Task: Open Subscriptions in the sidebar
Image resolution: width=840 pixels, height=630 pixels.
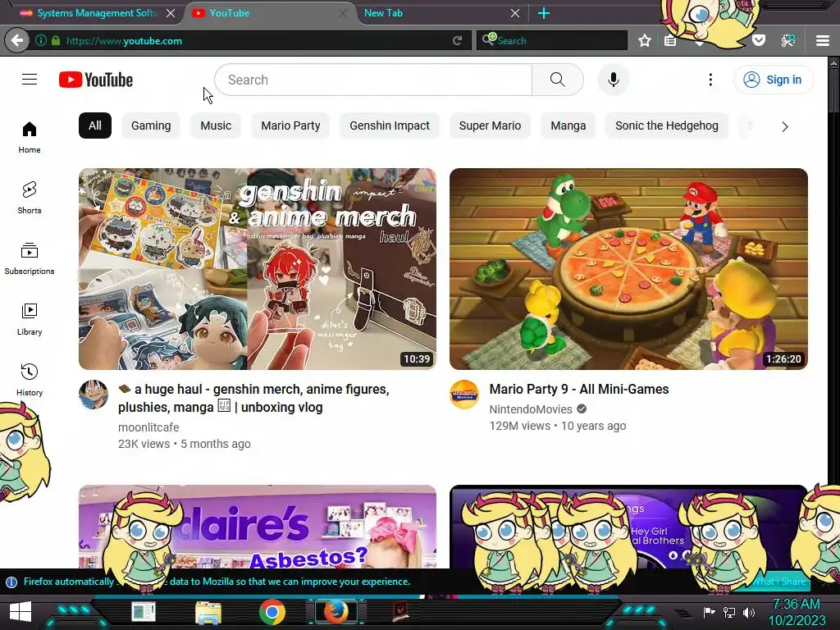Action: tap(30, 258)
